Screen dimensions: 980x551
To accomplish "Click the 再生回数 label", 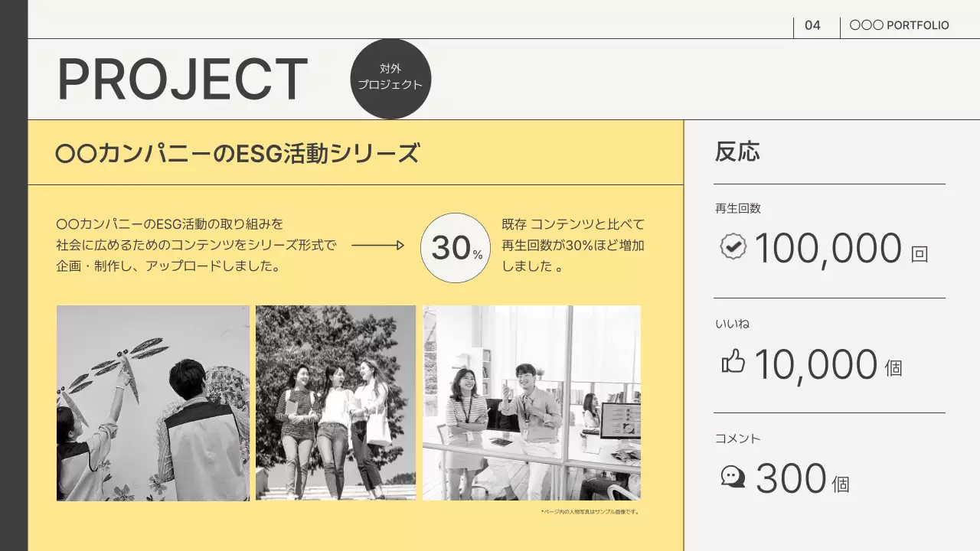I will [738, 208].
